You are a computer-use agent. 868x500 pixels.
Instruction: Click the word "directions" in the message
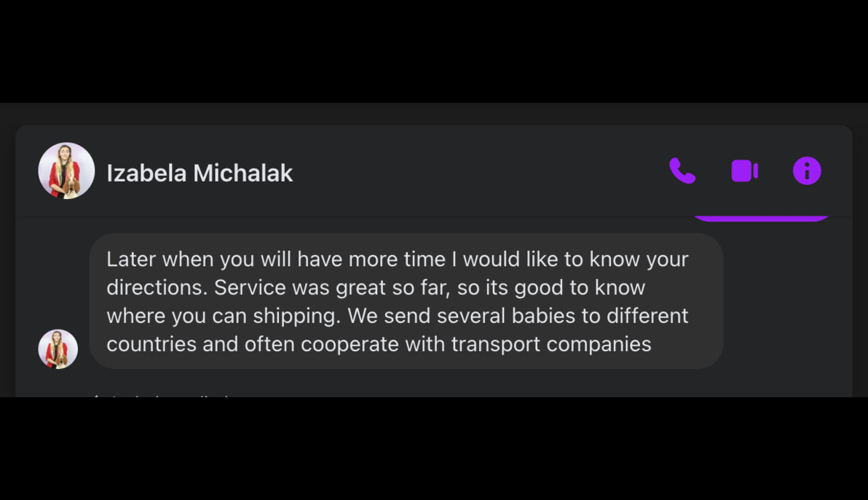155,288
